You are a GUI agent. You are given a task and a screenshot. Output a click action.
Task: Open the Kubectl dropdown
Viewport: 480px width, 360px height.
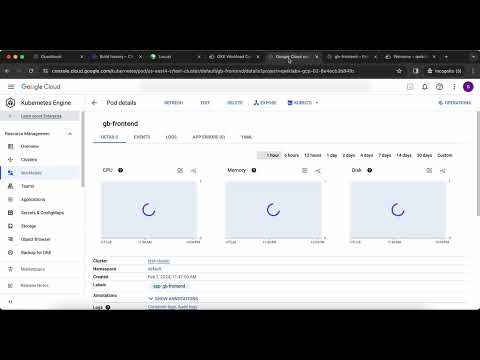[x=303, y=103]
